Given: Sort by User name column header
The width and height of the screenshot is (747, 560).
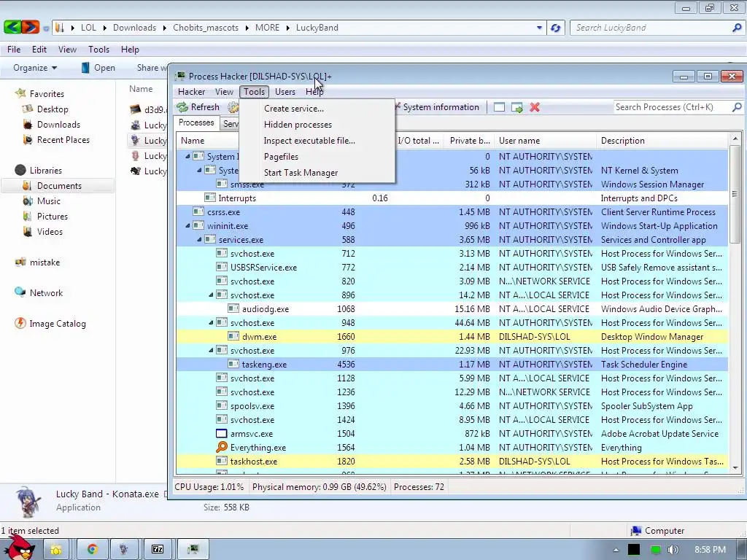Looking at the screenshot, I should coord(545,141).
